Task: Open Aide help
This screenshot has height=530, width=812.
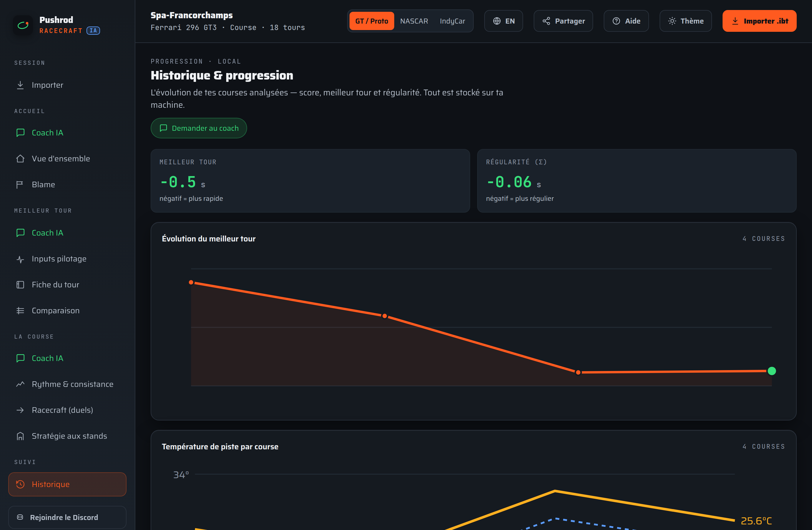Action: [626, 21]
